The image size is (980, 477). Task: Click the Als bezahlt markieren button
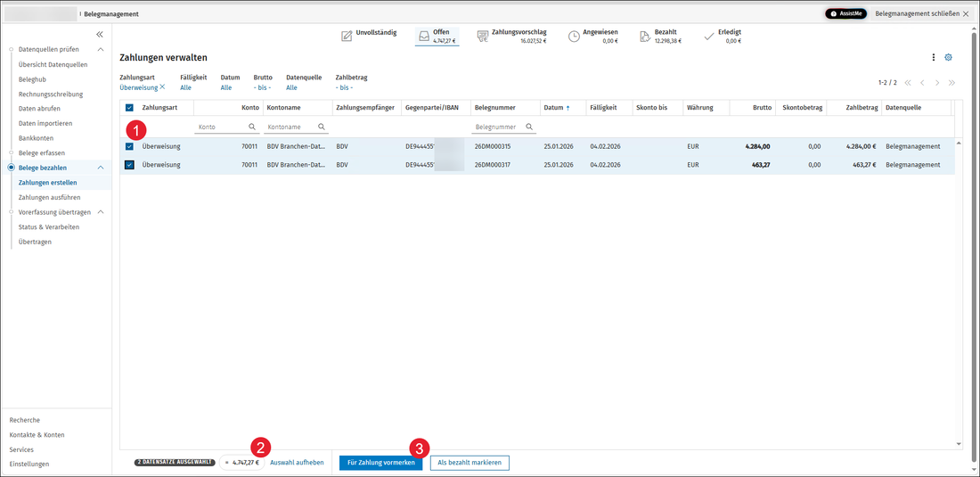[x=470, y=463]
